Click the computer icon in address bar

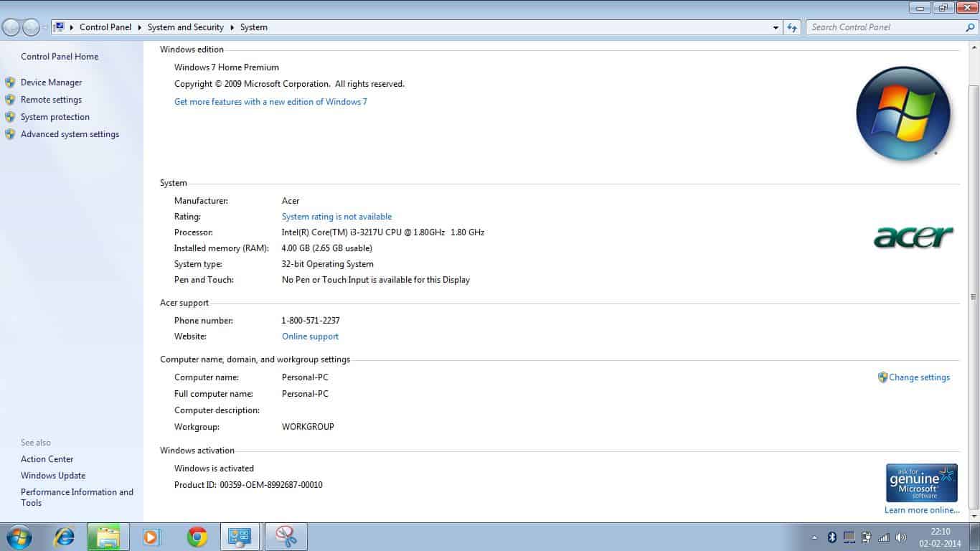tap(59, 27)
